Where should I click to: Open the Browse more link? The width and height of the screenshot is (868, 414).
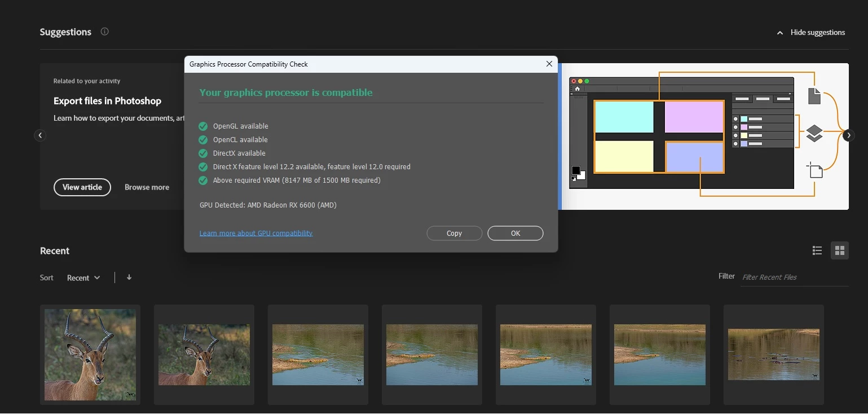pos(147,187)
